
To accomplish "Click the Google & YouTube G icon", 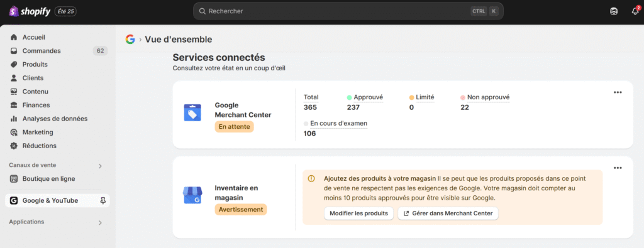I will coord(14,200).
